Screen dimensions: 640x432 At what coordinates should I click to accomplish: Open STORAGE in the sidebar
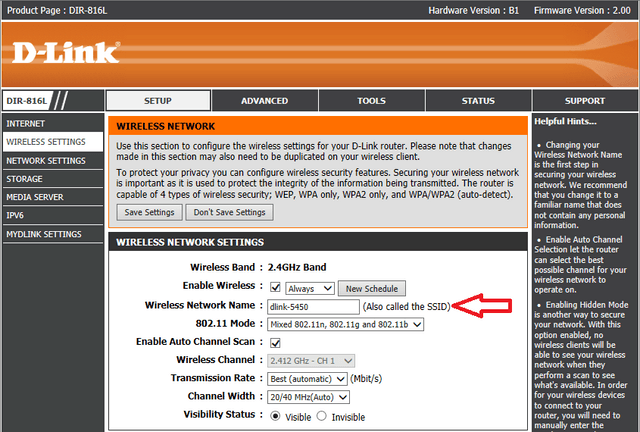point(53,179)
